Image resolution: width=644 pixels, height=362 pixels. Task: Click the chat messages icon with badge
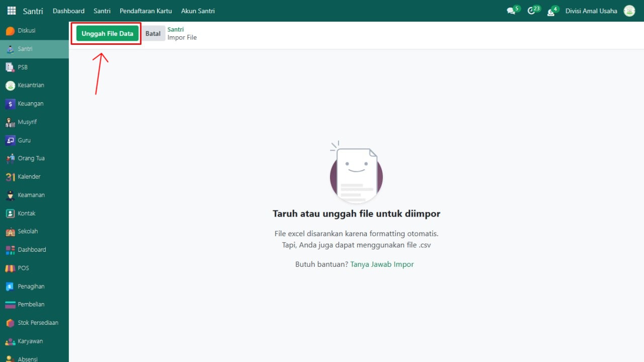pyautogui.click(x=512, y=11)
